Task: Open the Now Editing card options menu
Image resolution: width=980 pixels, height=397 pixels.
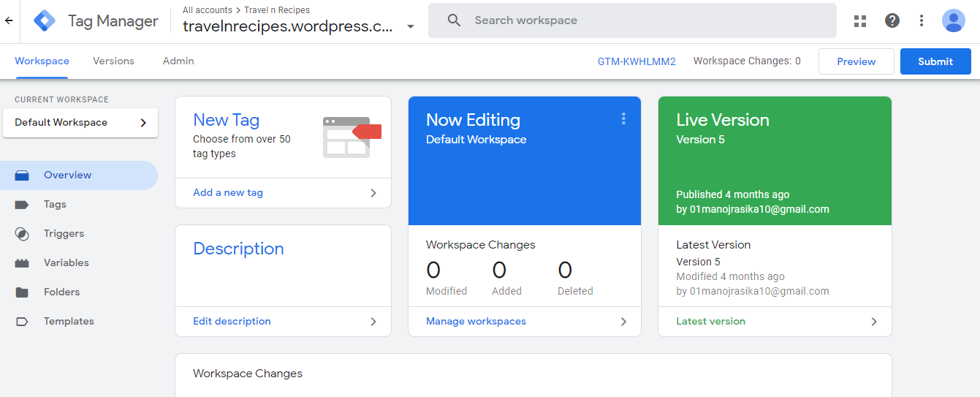Action: (x=623, y=118)
